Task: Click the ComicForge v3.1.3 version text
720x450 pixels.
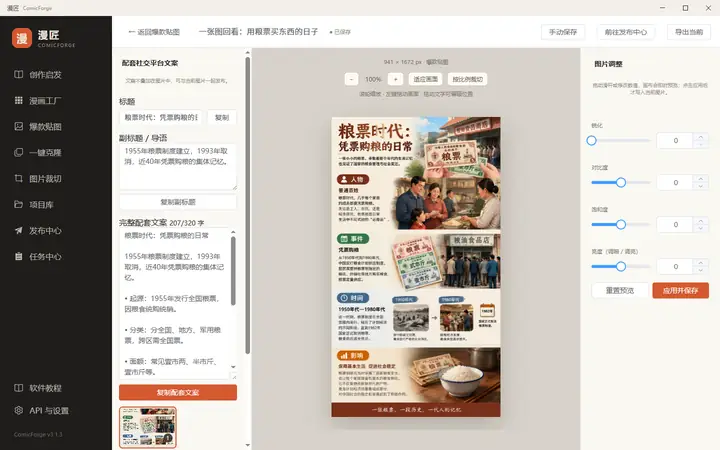Action: 38,434
